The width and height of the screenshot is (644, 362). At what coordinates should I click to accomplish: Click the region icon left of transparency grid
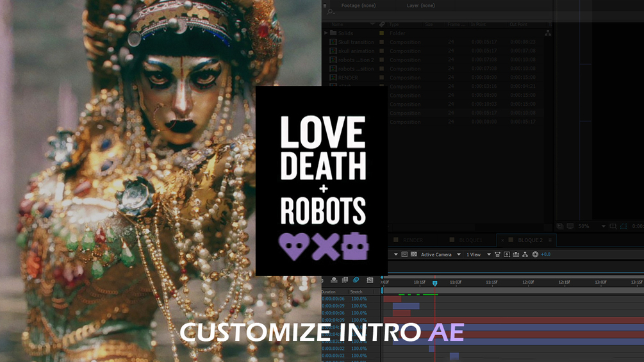pyautogui.click(x=404, y=254)
